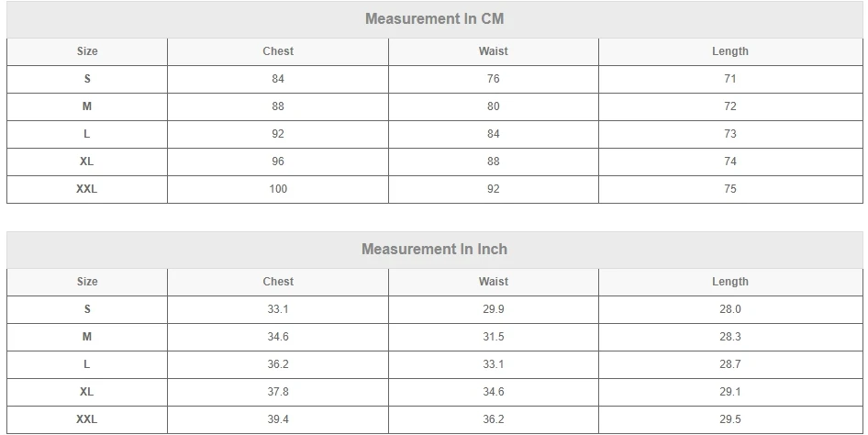The image size is (868, 435).
Task: Select the Chest header in CM table
Action: coord(278,51)
